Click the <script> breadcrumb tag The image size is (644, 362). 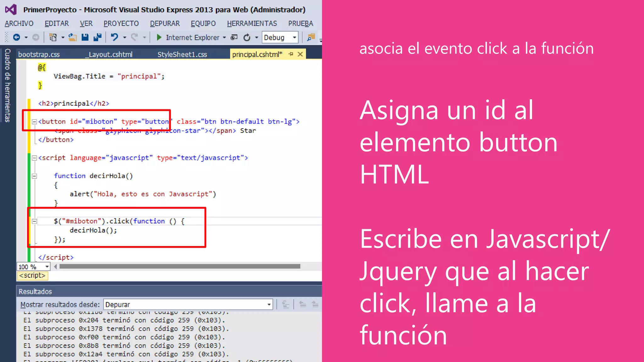[32, 276]
